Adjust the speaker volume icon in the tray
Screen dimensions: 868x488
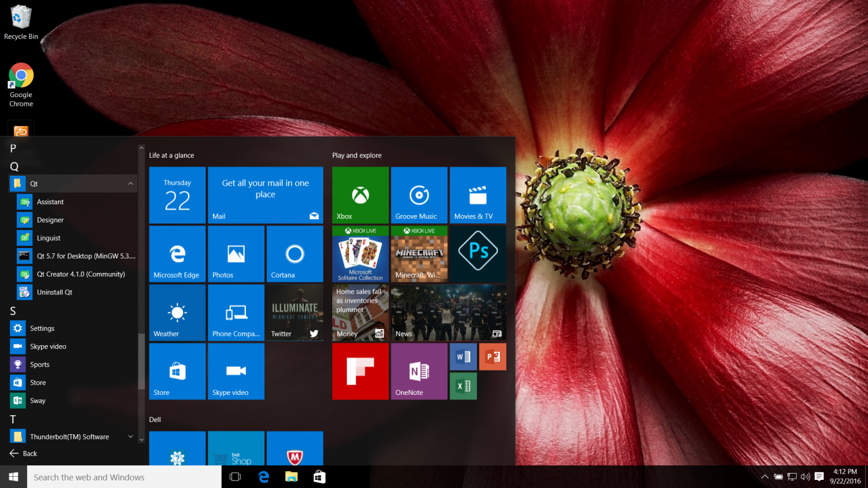point(805,476)
